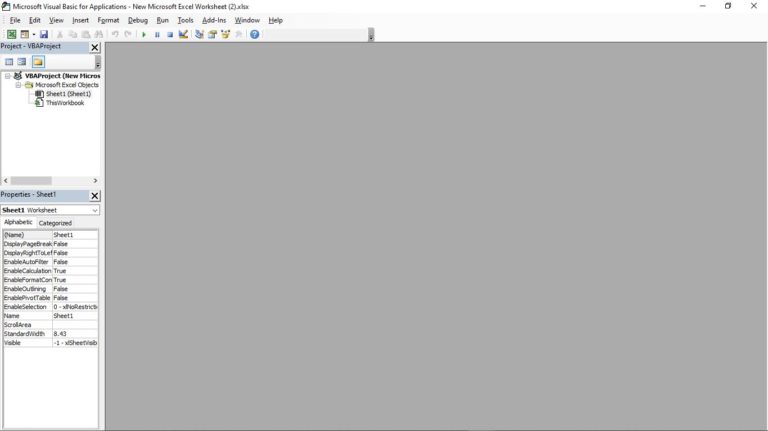Open the Window menu

pyautogui.click(x=247, y=20)
